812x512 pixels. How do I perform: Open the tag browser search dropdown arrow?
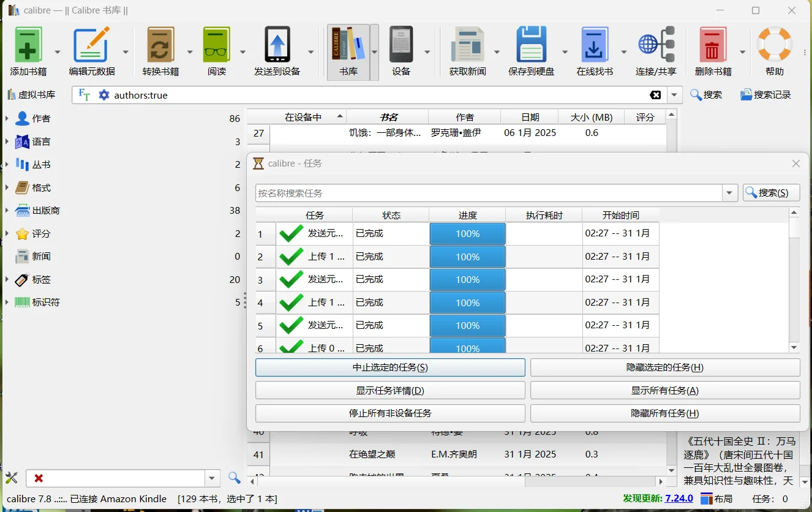(x=212, y=478)
